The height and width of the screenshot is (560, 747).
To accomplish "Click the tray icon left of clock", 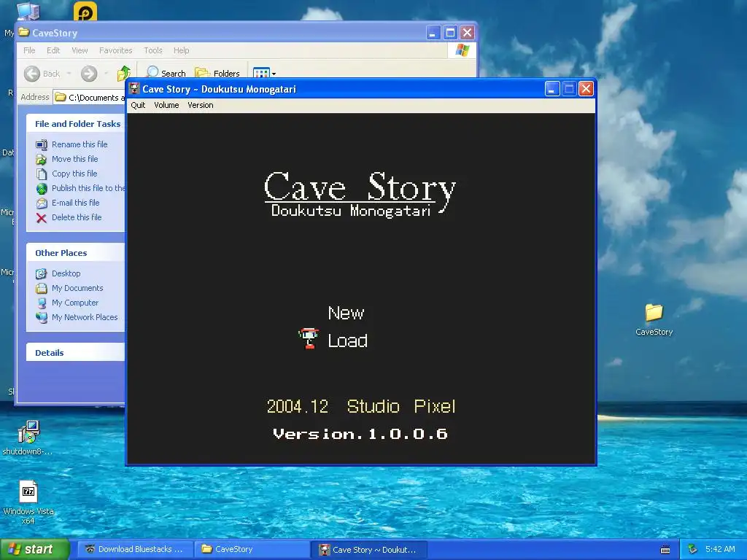I will (x=692, y=550).
